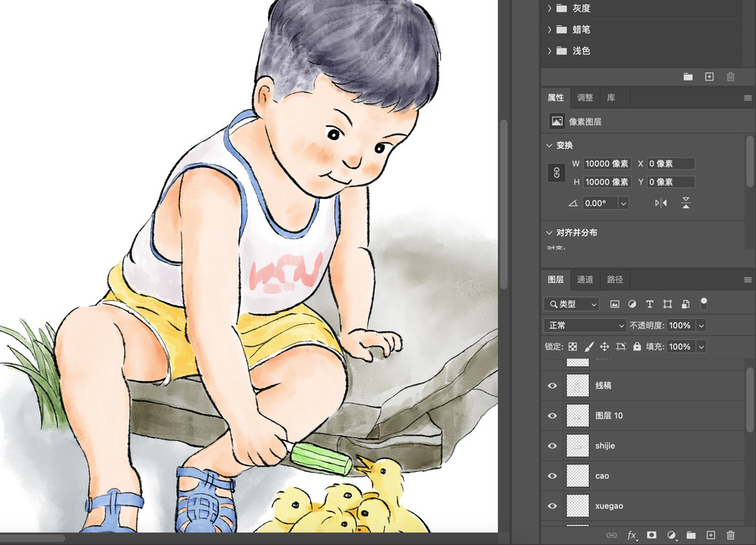Switch to the 路径 tab
The width and height of the screenshot is (756, 545).
(615, 280)
